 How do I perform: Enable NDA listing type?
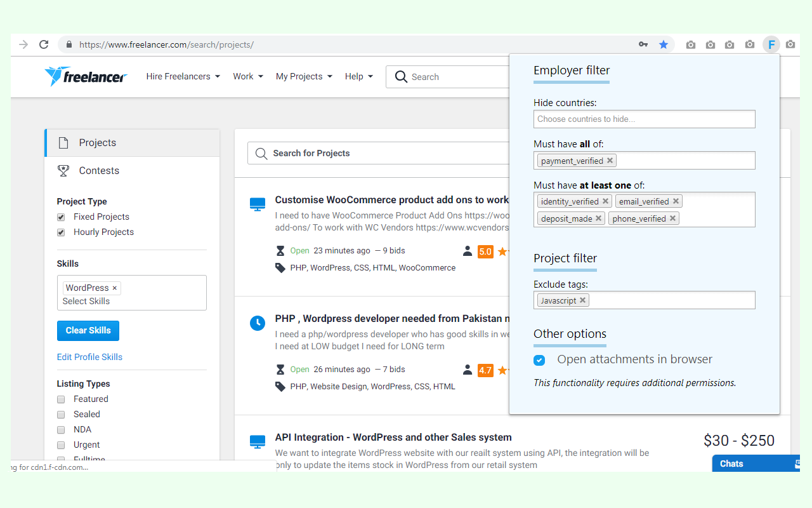coord(61,430)
